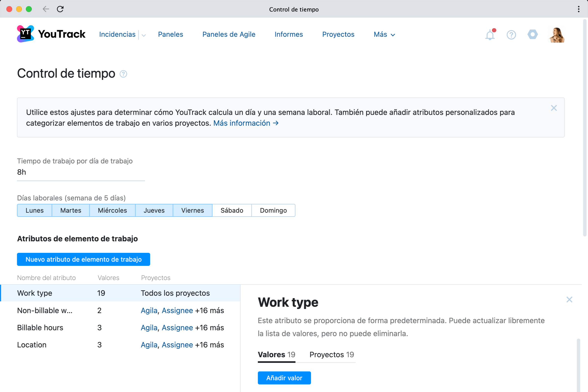Dismiss the information banner with X icon
The image size is (588, 392).
pyautogui.click(x=554, y=108)
